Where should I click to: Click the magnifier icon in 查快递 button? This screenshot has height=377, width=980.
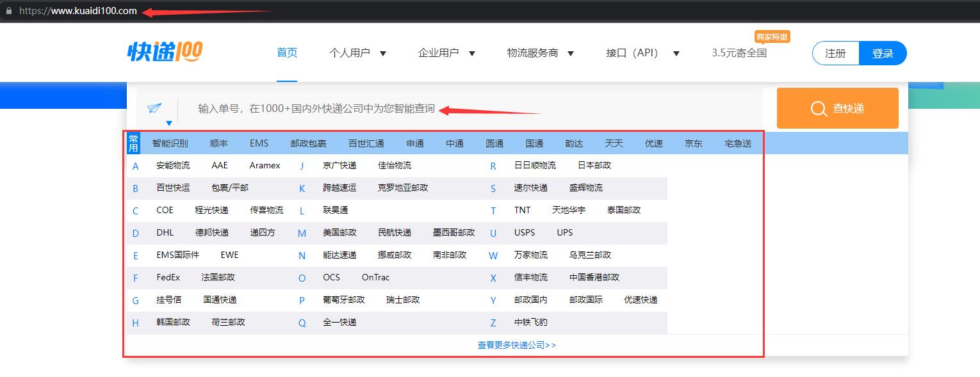(819, 109)
